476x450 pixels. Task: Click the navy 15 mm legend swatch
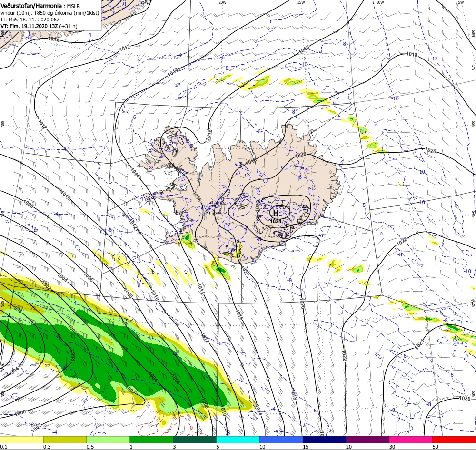pyautogui.click(x=324, y=440)
